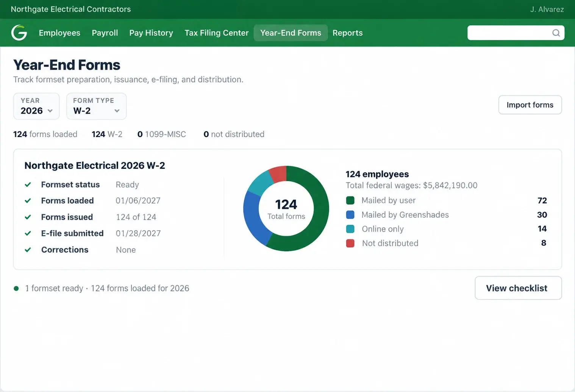Click the green Mailed by user swatch
Image resolution: width=575 pixels, height=392 pixels.
coord(350,201)
